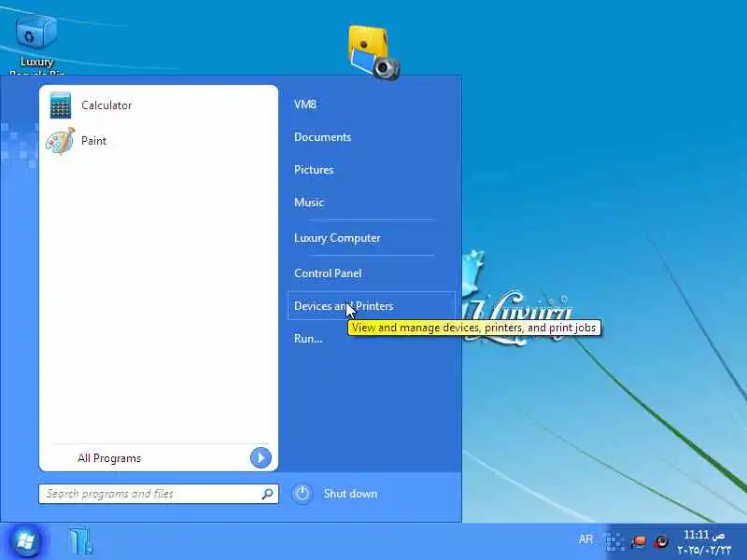This screenshot has height=560, width=747.
Task: Click the magnifier icon in search box
Action: coord(267,494)
